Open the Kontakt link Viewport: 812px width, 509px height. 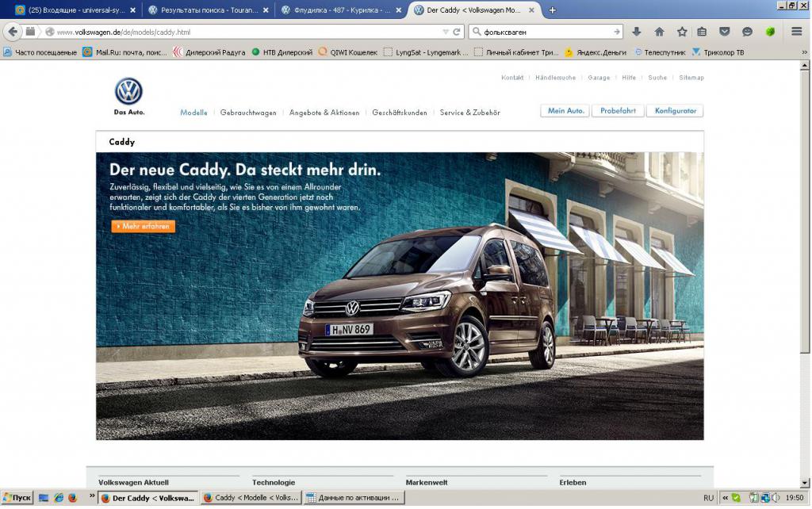[512, 78]
